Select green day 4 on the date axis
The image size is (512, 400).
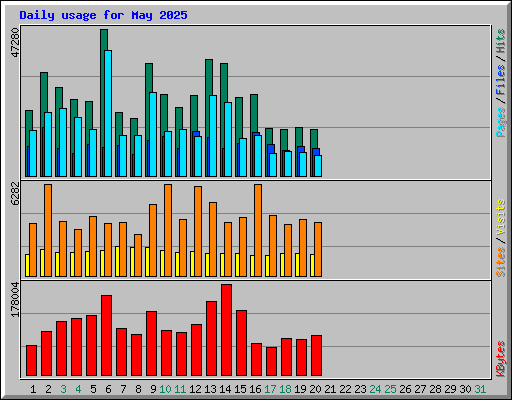click(78, 389)
